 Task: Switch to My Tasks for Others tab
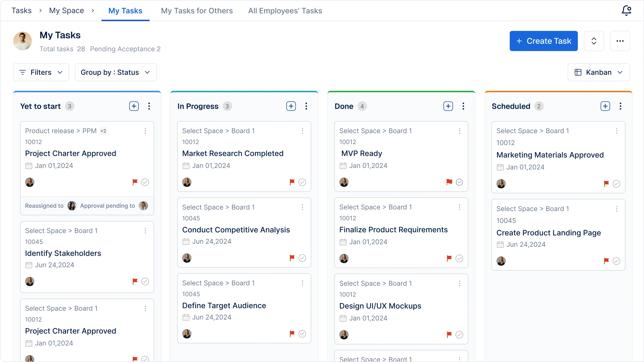(197, 11)
